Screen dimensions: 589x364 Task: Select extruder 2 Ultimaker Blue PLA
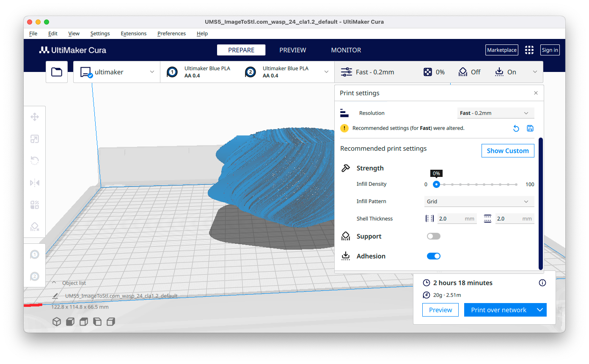pyautogui.click(x=277, y=72)
